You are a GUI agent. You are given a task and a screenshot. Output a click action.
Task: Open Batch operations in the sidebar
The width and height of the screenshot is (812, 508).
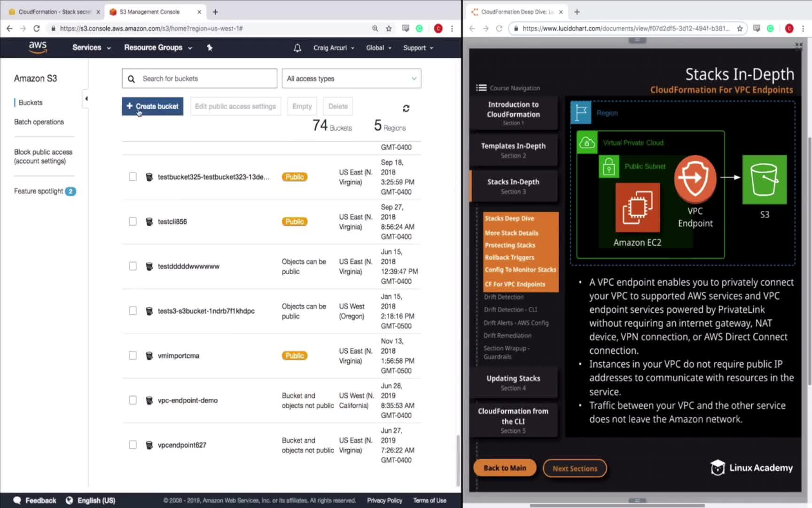[39, 122]
